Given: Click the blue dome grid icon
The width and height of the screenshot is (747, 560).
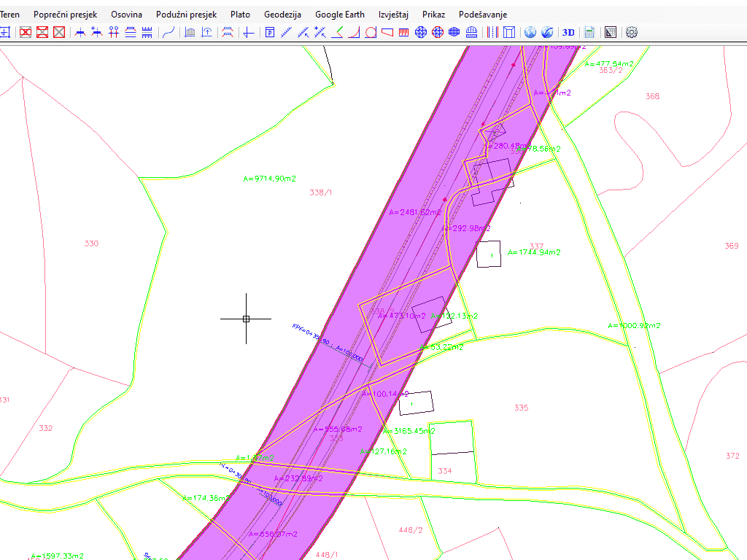Looking at the screenshot, I should point(471,32).
